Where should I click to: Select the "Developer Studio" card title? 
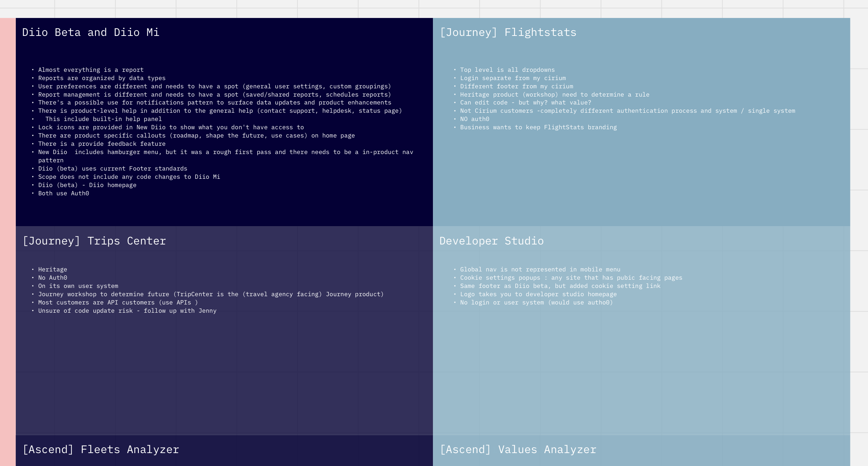(491, 241)
